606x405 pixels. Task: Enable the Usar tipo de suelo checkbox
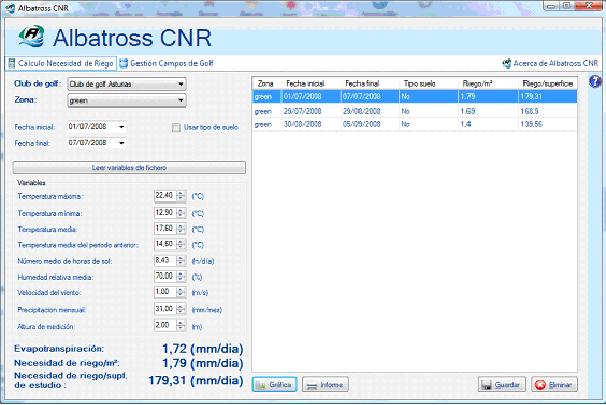tap(176, 128)
